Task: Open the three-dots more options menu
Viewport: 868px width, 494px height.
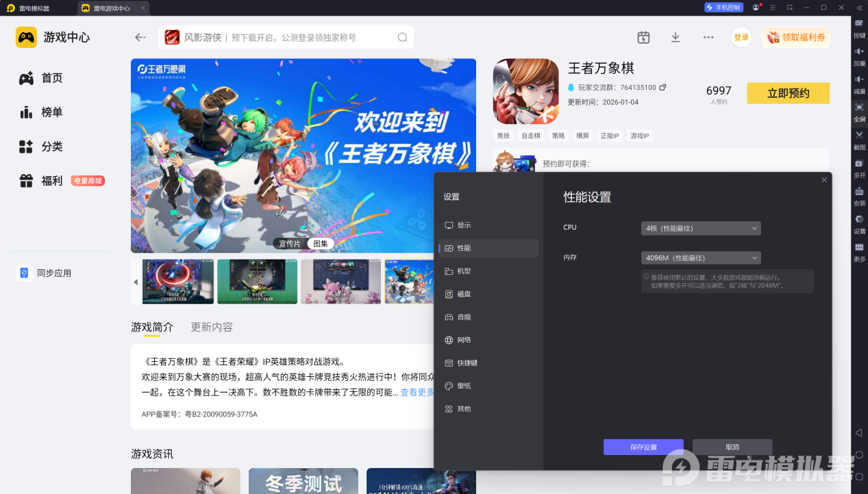Action: coord(708,38)
